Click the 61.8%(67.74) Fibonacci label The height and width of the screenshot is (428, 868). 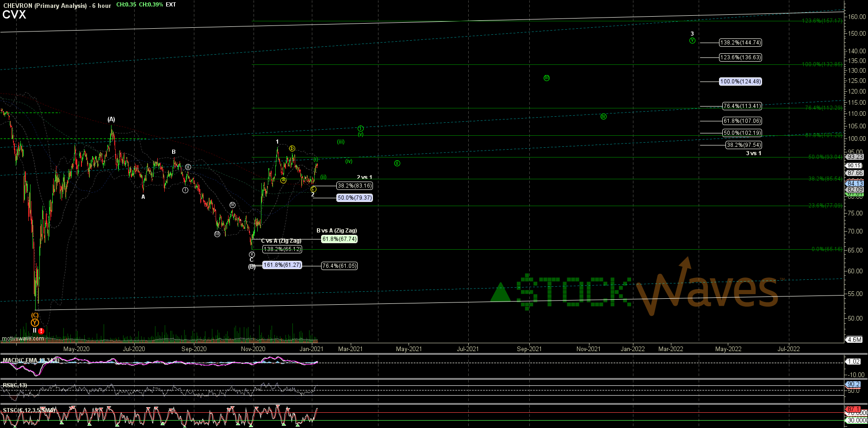(339, 239)
